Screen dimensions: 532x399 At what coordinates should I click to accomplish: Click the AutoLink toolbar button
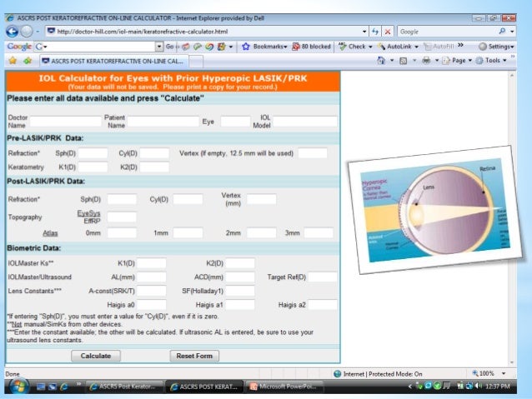click(395, 47)
